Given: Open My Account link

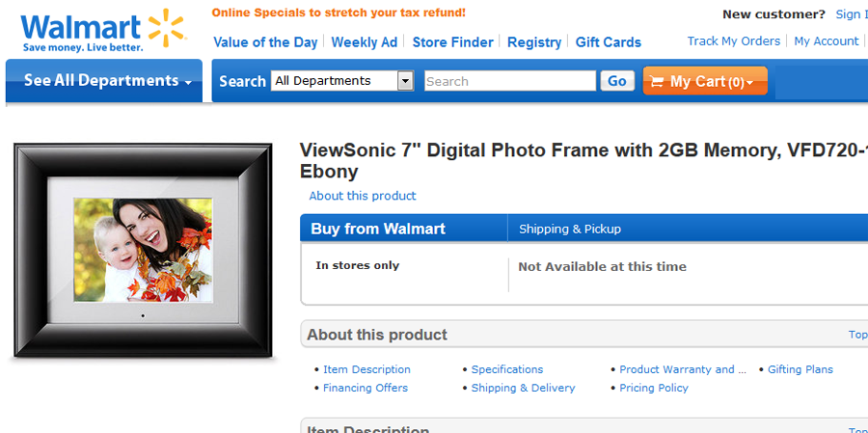Looking at the screenshot, I should point(827,41).
